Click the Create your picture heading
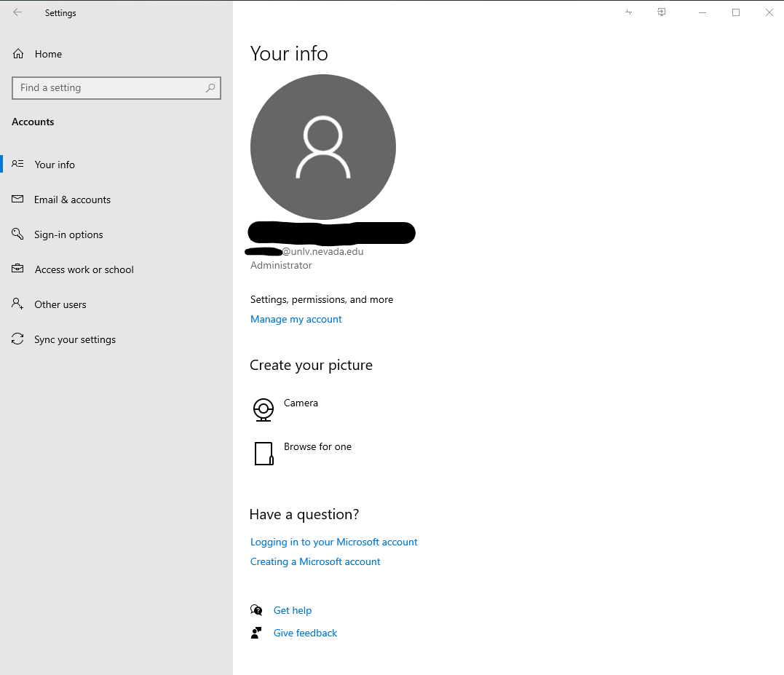784x675 pixels. click(311, 365)
